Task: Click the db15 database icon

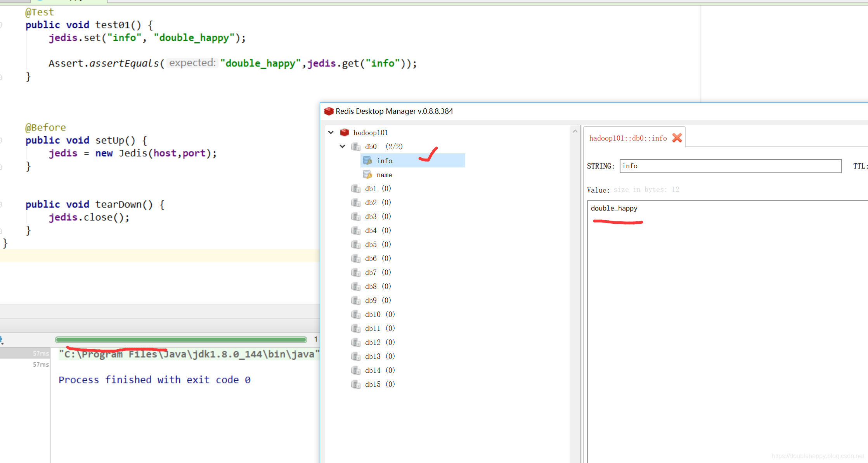Action: (x=355, y=385)
